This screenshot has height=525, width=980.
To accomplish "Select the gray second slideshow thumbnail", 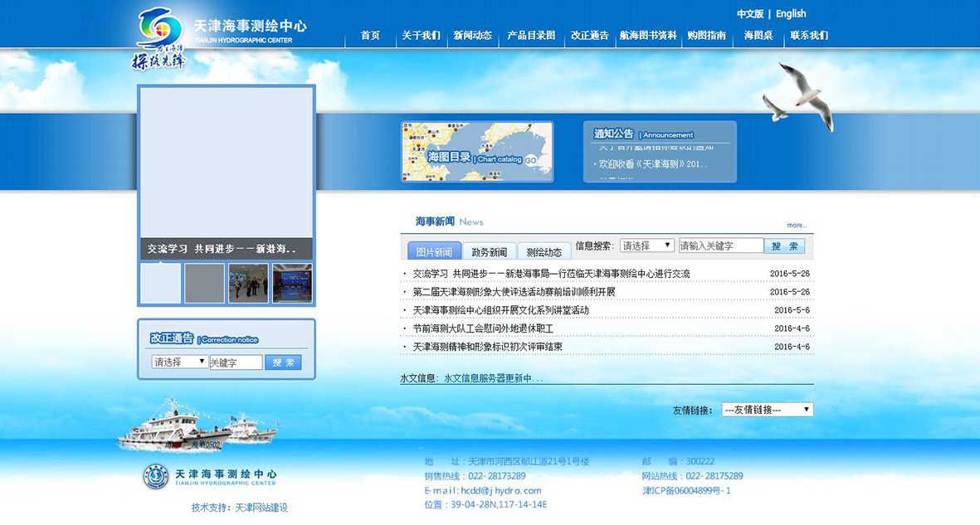I will tap(204, 283).
